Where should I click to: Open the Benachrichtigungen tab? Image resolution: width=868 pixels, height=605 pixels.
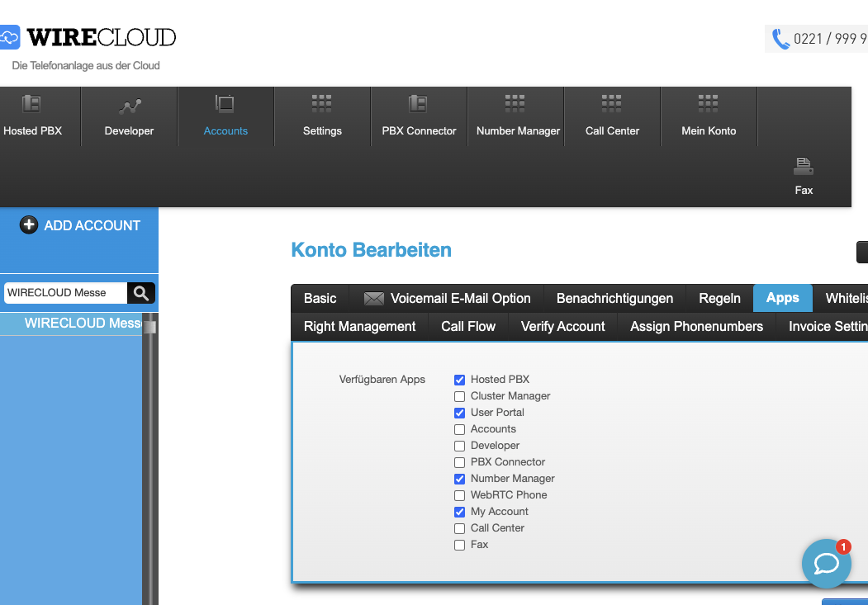[x=614, y=298]
